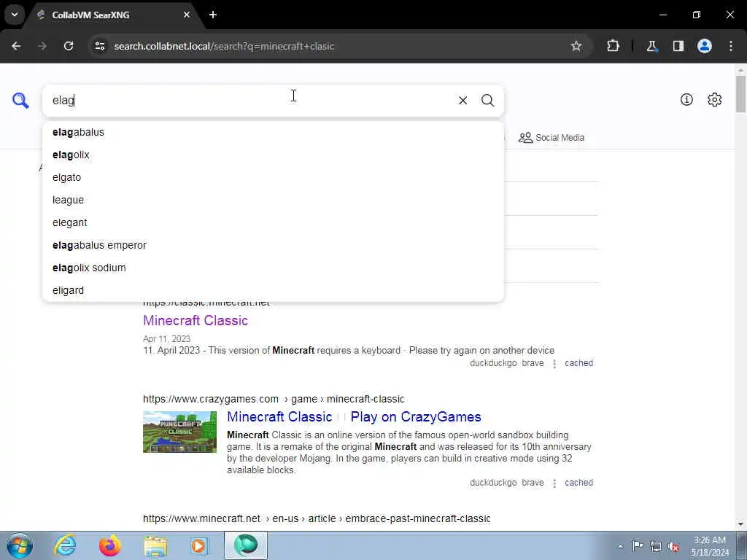Image resolution: width=747 pixels, height=560 pixels.
Task: Submit search with the magnifier button
Action: click(x=487, y=101)
